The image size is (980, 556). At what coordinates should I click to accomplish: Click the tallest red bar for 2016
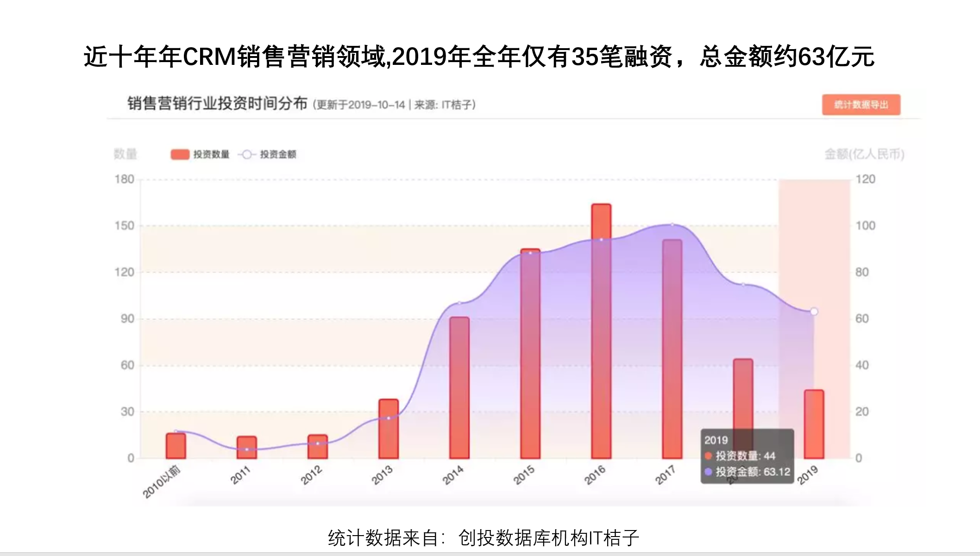[x=601, y=331]
